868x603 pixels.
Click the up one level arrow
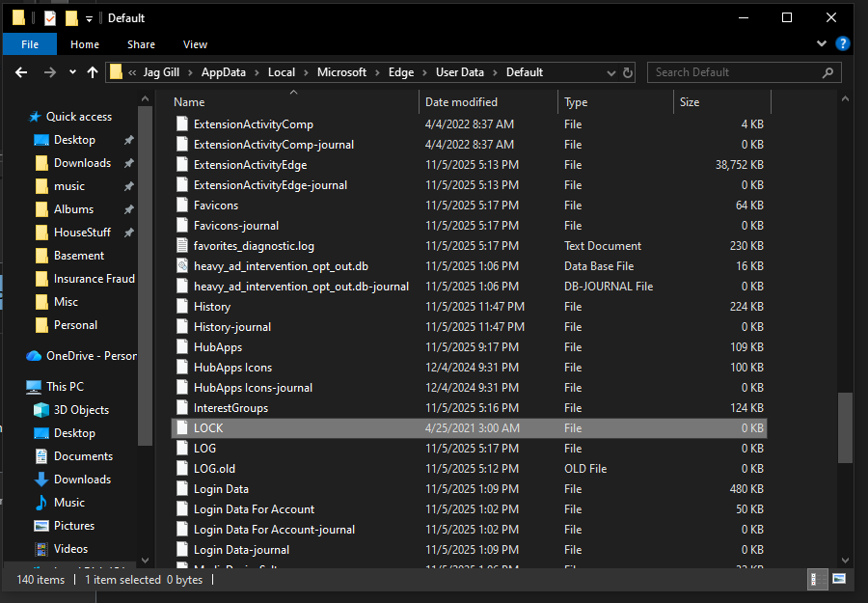point(93,71)
